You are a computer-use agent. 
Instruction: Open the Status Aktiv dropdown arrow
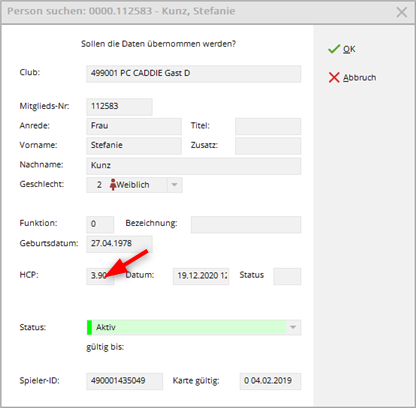[x=293, y=327]
